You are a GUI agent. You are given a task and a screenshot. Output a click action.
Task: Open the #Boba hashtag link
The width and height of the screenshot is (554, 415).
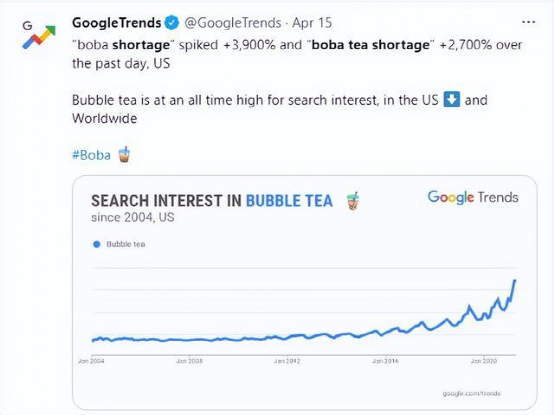coord(91,155)
